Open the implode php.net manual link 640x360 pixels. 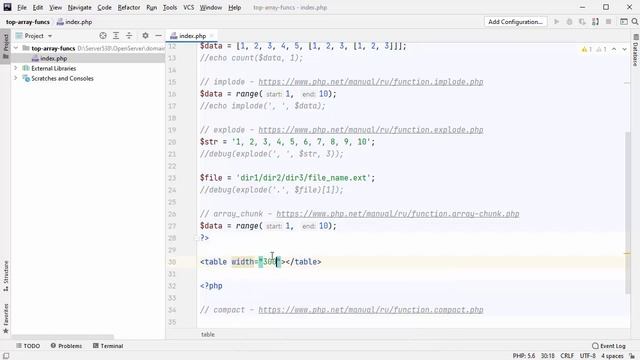click(371, 82)
